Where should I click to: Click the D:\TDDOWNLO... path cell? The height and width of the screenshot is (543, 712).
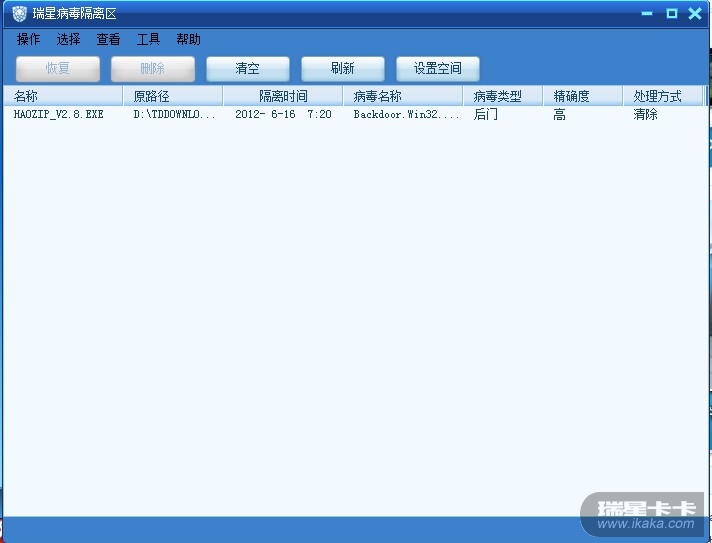[x=174, y=114]
